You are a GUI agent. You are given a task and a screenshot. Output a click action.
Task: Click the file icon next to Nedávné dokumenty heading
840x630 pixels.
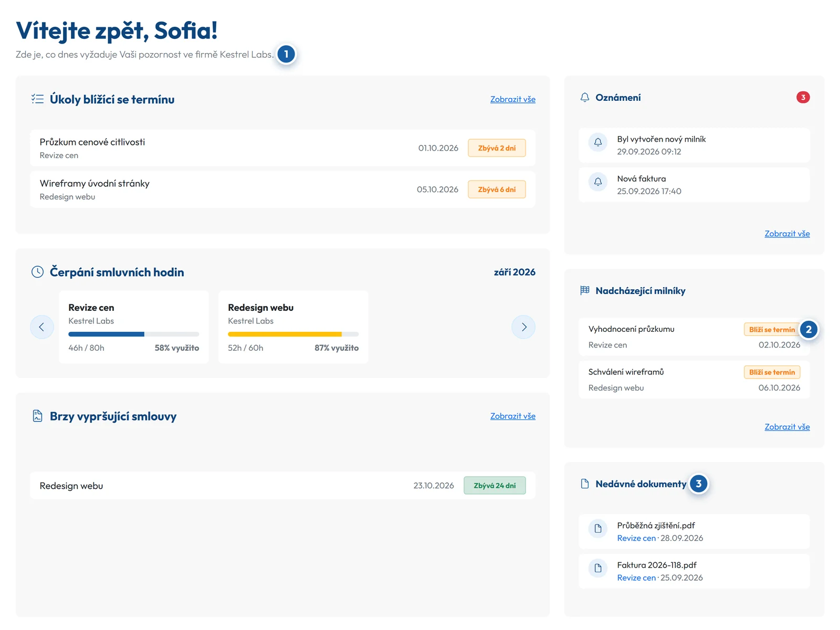(585, 484)
